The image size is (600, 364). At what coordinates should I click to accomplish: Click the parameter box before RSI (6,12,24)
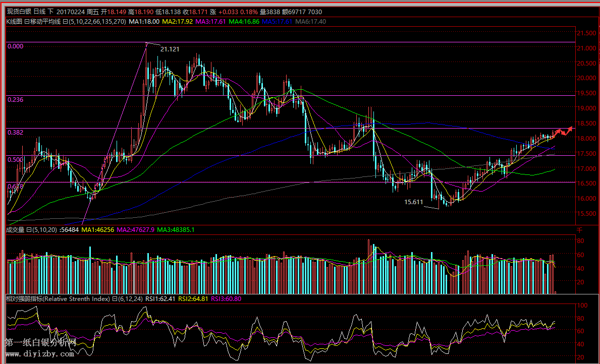pyautogui.click(x=115, y=299)
